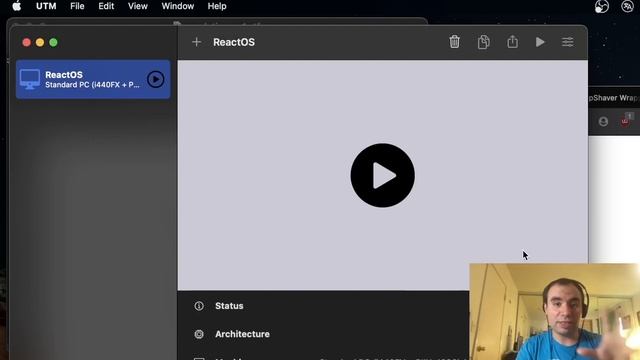
Task: Clone the VM using the copy icon
Action: tap(483, 42)
